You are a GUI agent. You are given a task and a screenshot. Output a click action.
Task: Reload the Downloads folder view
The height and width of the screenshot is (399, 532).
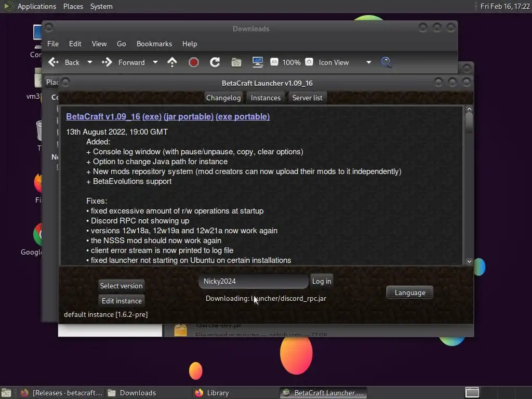[x=215, y=62]
